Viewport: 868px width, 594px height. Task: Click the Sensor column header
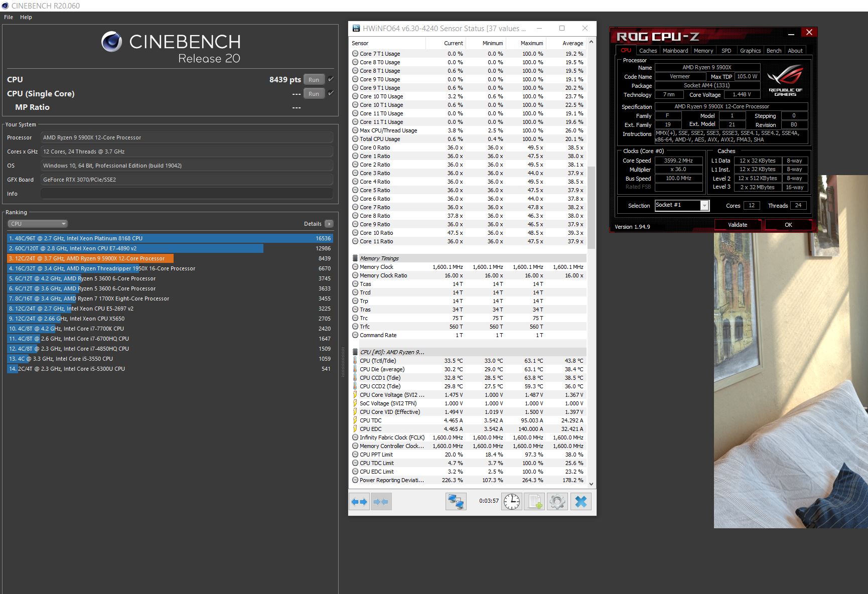[x=387, y=43]
